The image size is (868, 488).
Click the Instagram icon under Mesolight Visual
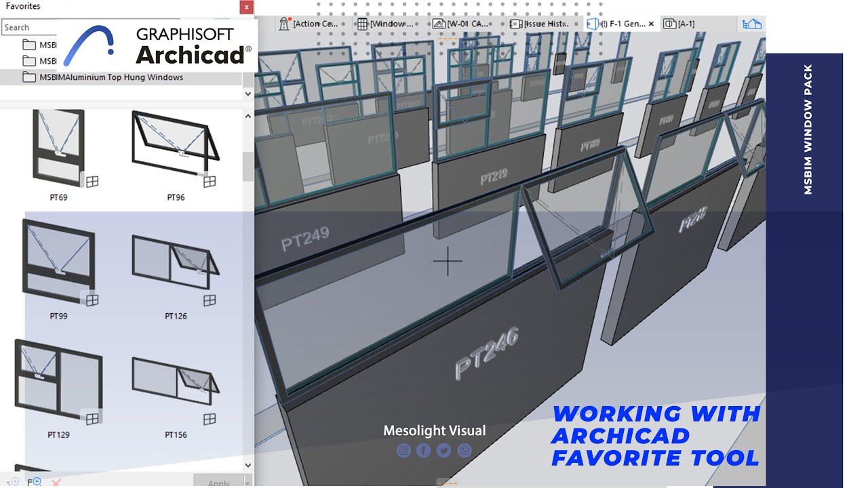403,450
